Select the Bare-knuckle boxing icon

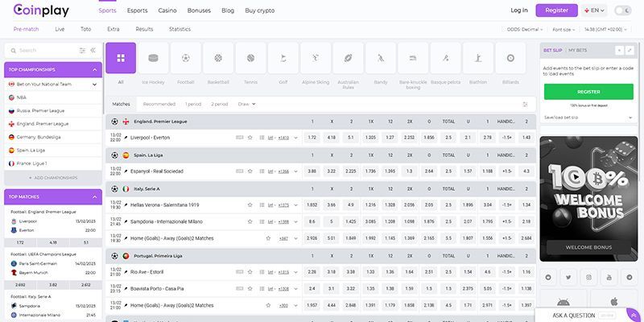(x=413, y=58)
